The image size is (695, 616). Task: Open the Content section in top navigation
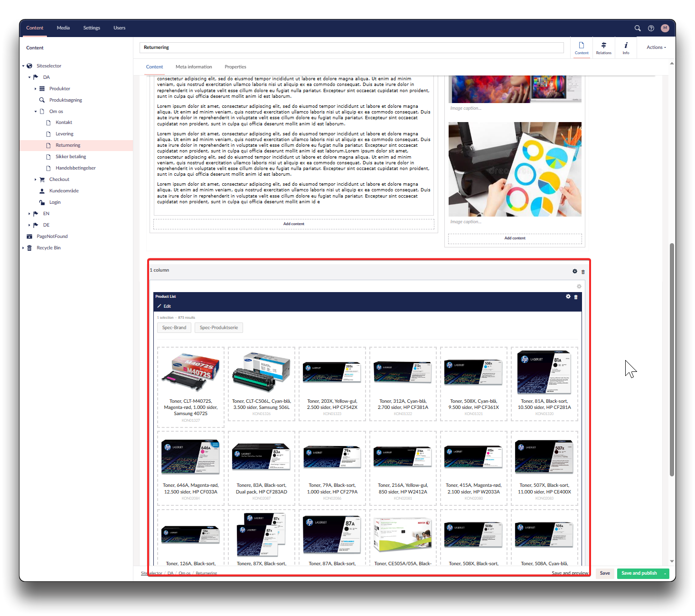tap(35, 28)
